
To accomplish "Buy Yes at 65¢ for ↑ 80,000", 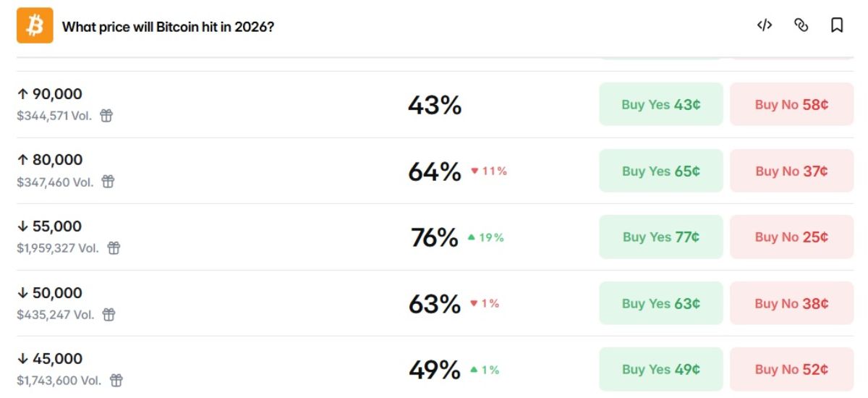I will coord(660,171).
